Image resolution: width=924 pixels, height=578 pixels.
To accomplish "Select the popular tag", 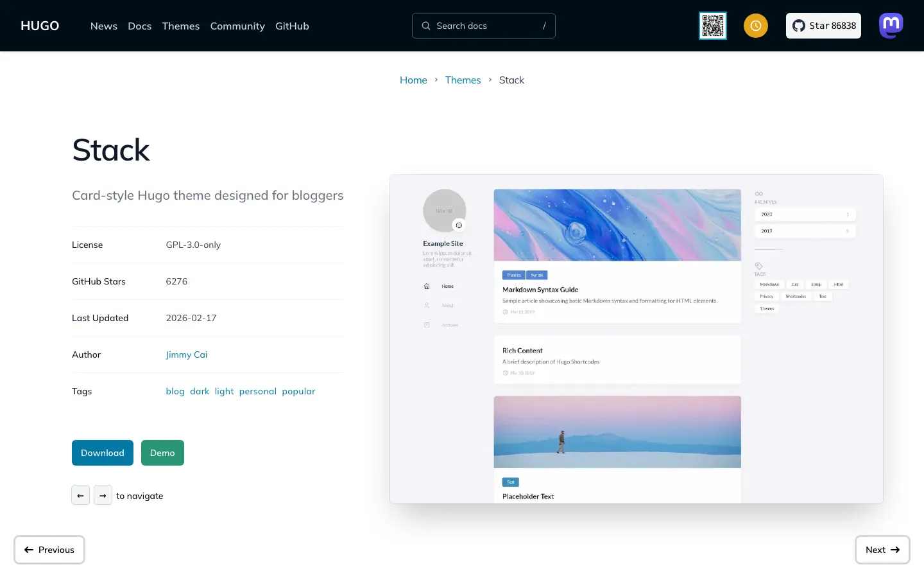I will (298, 391).
